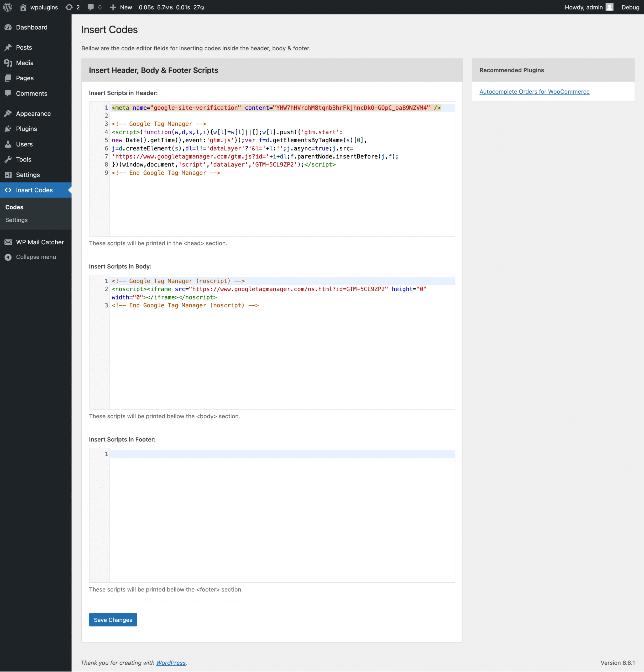Click the 'GTM-5CL9ZP2' string on line 8

274,165
